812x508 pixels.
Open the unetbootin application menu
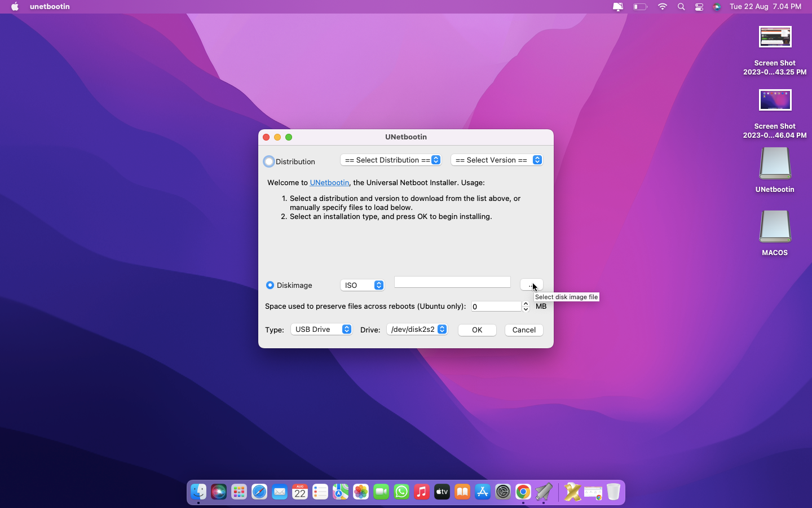pos(50,7)
